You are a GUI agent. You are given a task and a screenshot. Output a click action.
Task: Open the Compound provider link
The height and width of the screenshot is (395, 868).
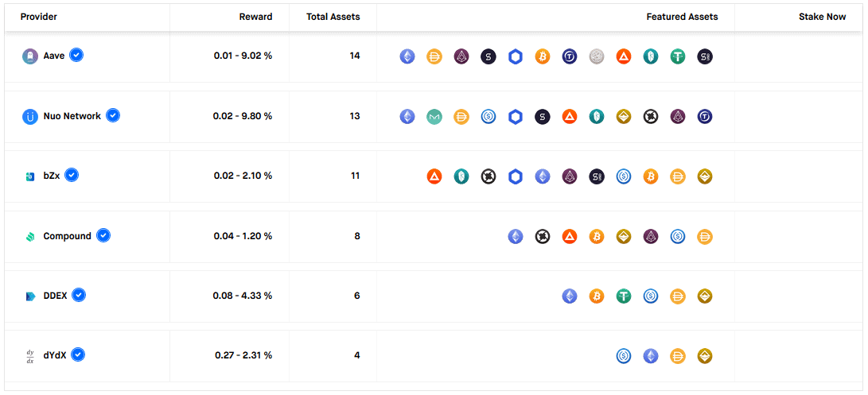click(67, 236)
